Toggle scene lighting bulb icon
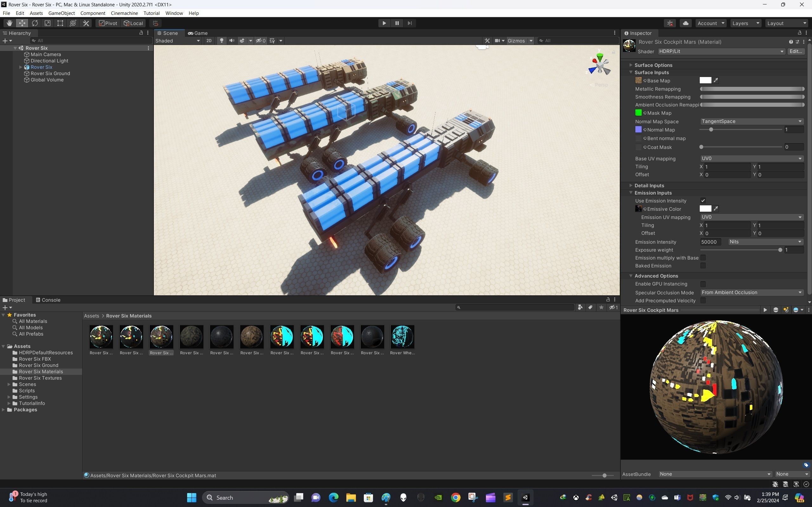Screen dimensions: 812x507 click(x=221, y=41)
